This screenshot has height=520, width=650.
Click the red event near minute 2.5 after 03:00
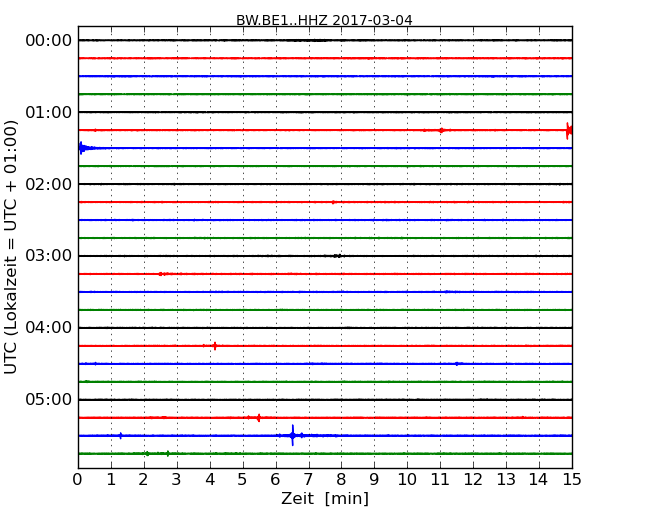pos(162,274)
